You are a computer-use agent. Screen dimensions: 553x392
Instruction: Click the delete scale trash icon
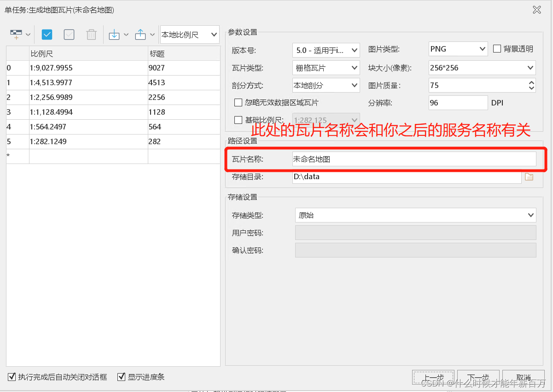(x=91, y=34)
